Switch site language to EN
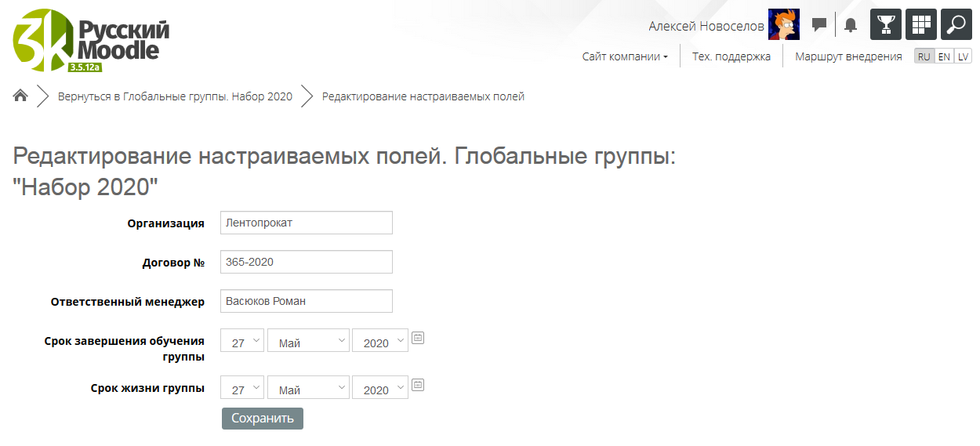Screen dimensions: 980x446 [944, 56]
